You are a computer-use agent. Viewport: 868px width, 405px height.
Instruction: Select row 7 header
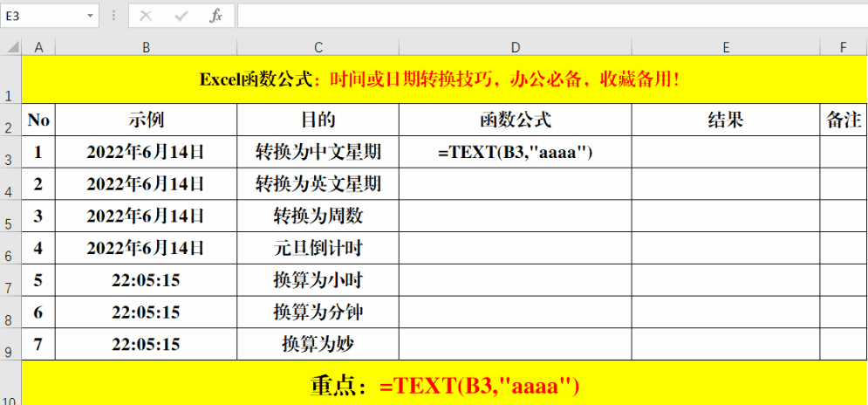point(11,280)
